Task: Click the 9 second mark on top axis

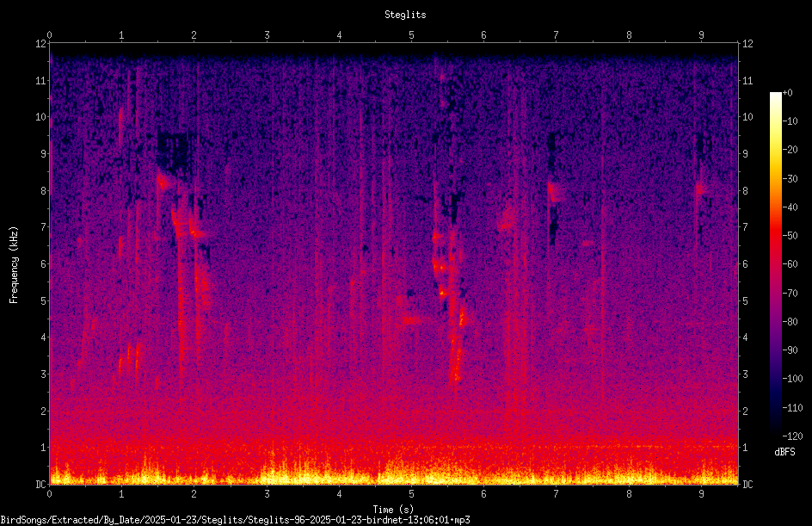Action: tap(701, 34)
